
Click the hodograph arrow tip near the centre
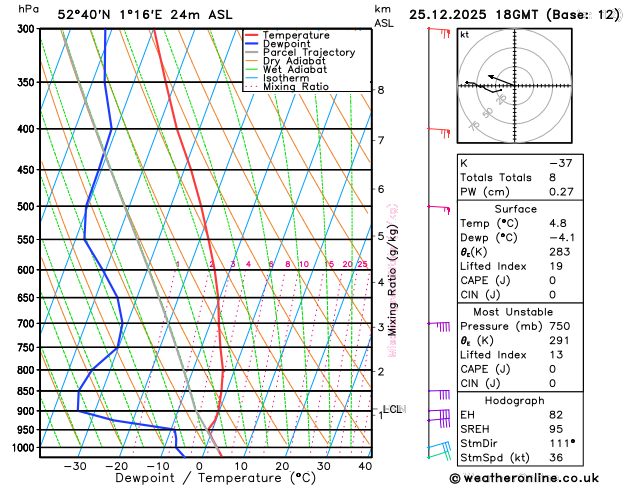tap(490, 76)
